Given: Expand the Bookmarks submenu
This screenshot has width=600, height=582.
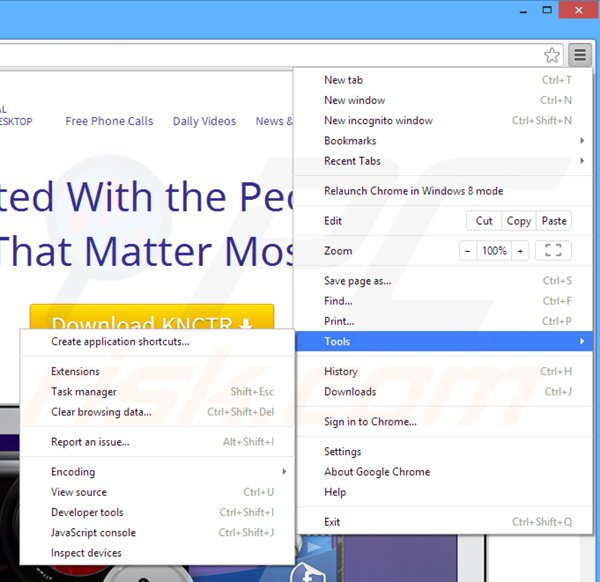Looking at the screenshot, I should [349, 141].
